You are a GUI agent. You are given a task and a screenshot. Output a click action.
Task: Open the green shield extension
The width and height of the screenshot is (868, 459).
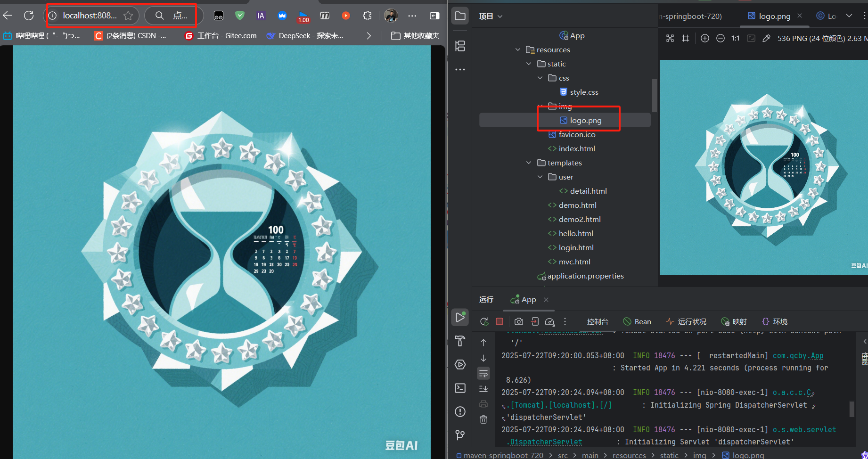(x=240, y=16)
